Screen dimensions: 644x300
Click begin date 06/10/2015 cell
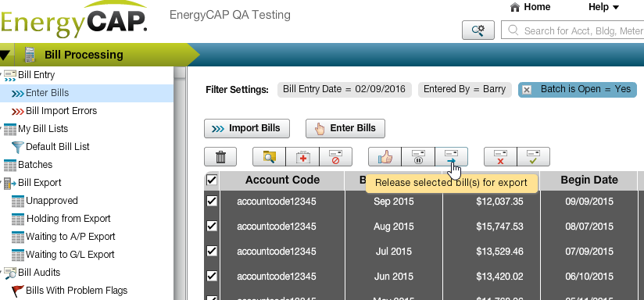589,277
